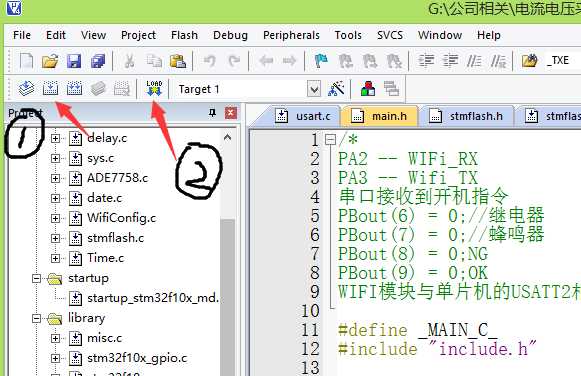The image size is (581, 376).
Task: Open the Help menu
Action: click(x=489, y=35)
